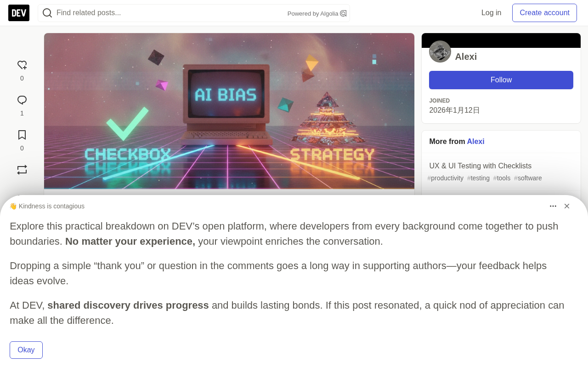588x368 pixels.
Task: Add a heart reaction to the post
Action: tap(22, 65)
